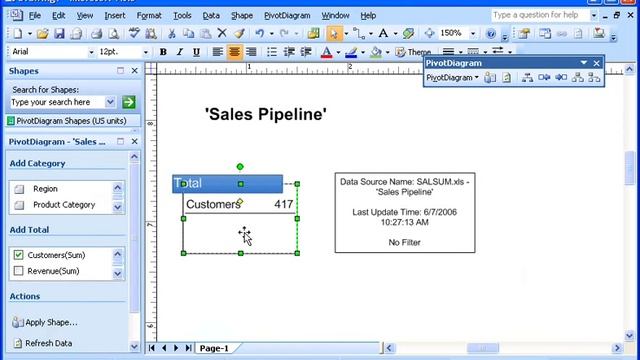Start shape search with green arrow
The height and width of the screenshot is (360, 640).
coord(129,102)
